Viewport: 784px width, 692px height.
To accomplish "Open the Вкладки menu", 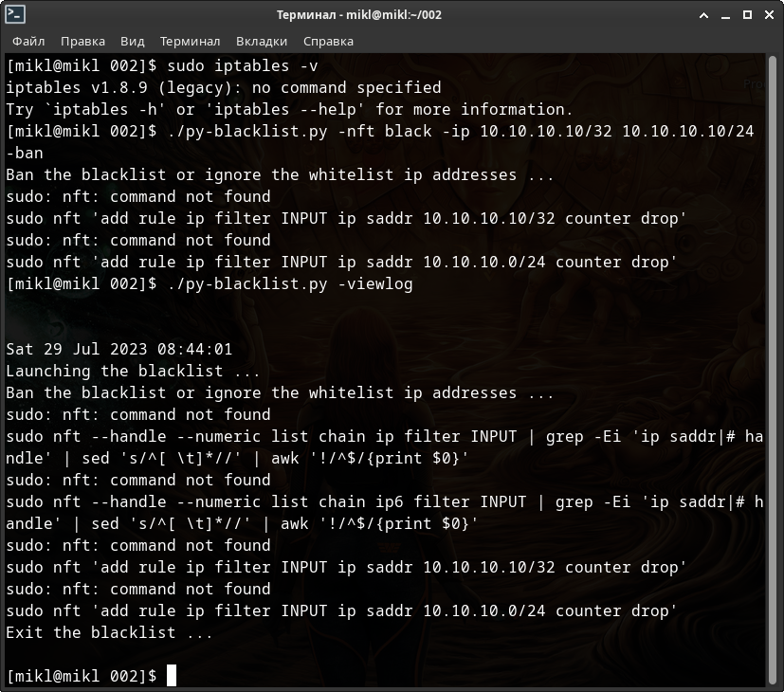I will click(262, 41).
